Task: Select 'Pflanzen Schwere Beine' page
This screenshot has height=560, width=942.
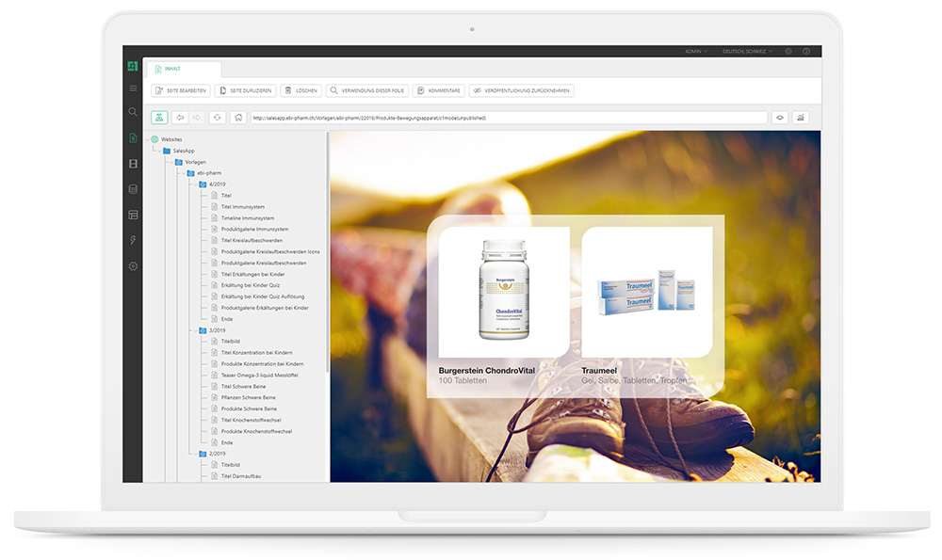Action: (x=248, y=398)
